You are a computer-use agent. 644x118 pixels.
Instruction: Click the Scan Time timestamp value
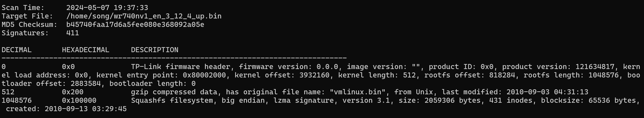tap(107, 8)
